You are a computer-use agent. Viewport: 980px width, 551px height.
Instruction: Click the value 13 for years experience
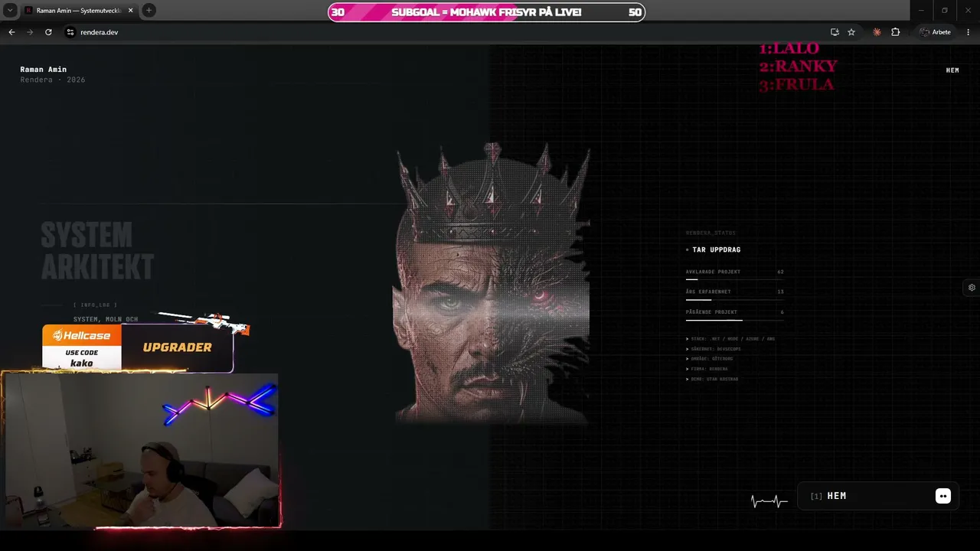tap(781, 292)
